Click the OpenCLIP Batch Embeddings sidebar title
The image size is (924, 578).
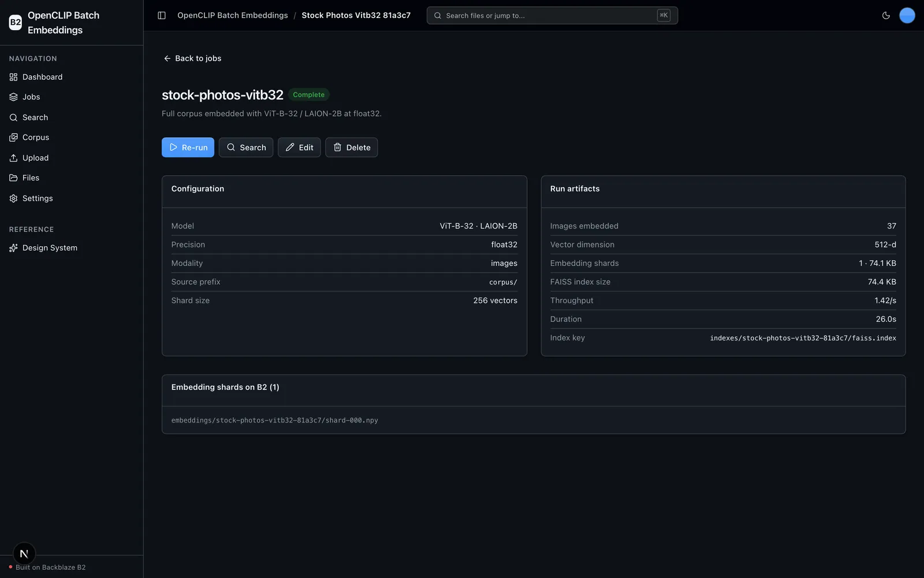pos(64,23)
